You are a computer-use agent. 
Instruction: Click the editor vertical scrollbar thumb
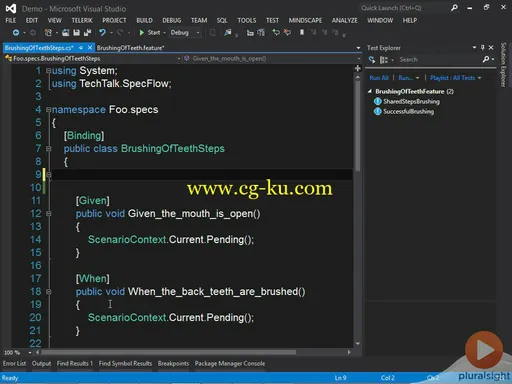click(358, 126)
